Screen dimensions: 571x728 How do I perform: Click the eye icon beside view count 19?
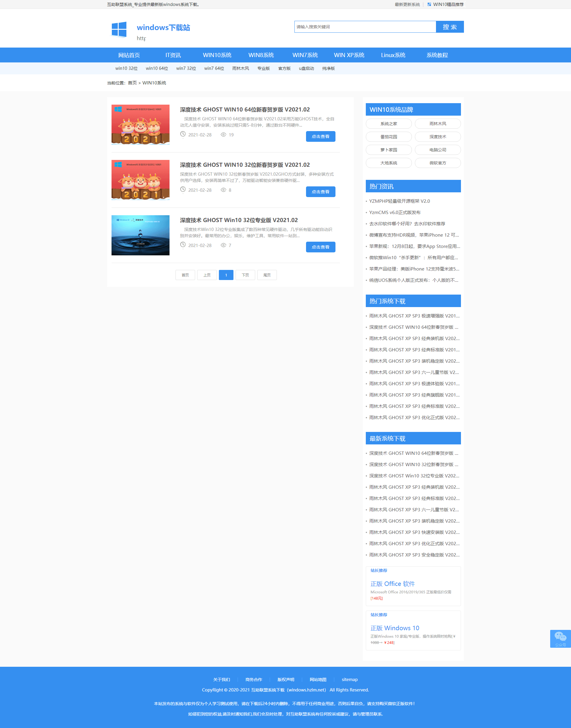pyautogui.click(x=223, y=135)
